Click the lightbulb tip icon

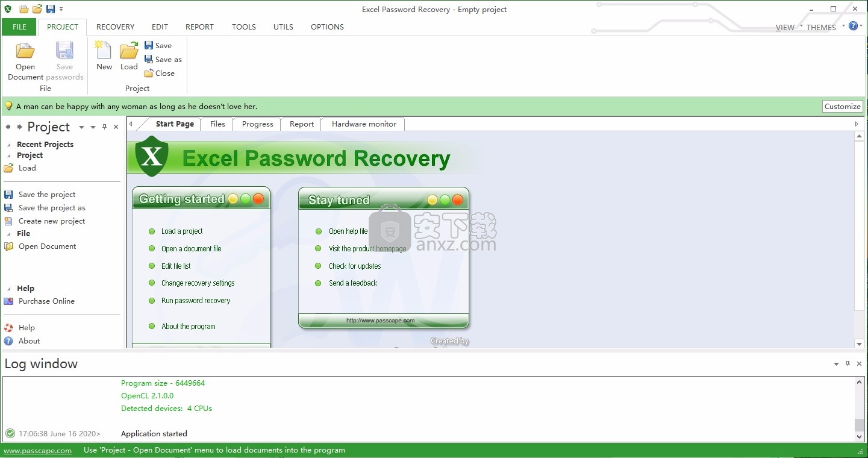click(x=8, y=106)
